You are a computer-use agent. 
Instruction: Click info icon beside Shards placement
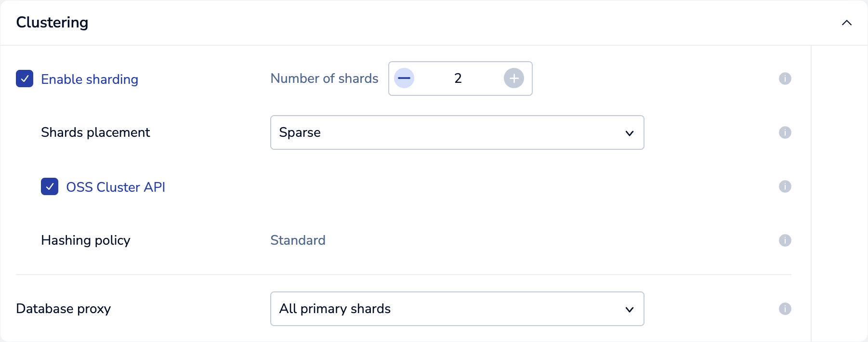tap(785, 132)
